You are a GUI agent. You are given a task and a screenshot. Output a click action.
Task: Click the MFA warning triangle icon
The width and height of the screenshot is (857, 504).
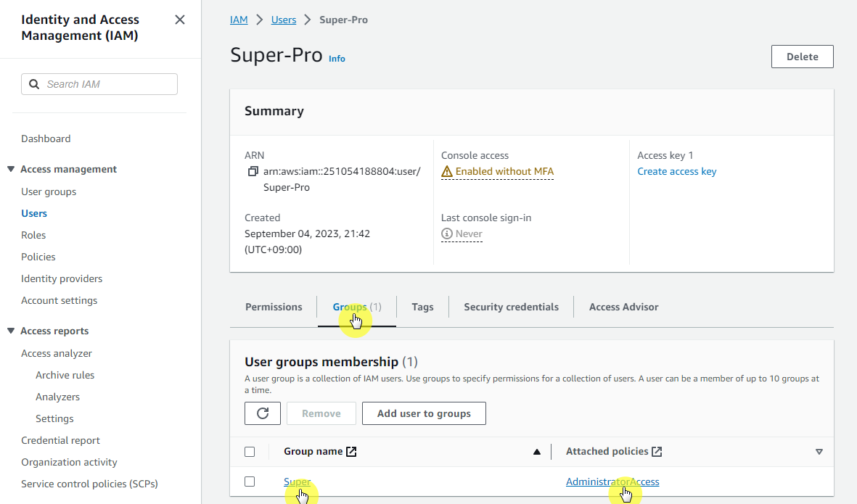(446, 171)
